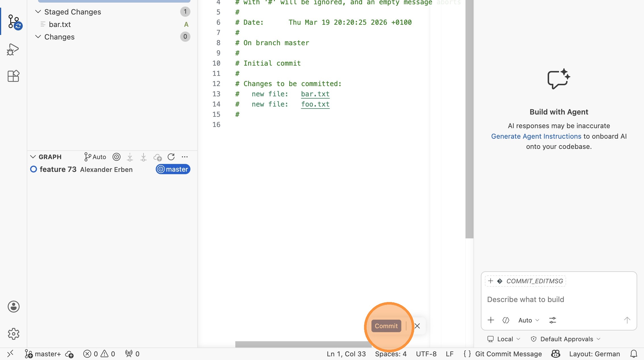Collapse the Staged Changes section
This screenshot has height=360, width=644.
tap(38, 12)
